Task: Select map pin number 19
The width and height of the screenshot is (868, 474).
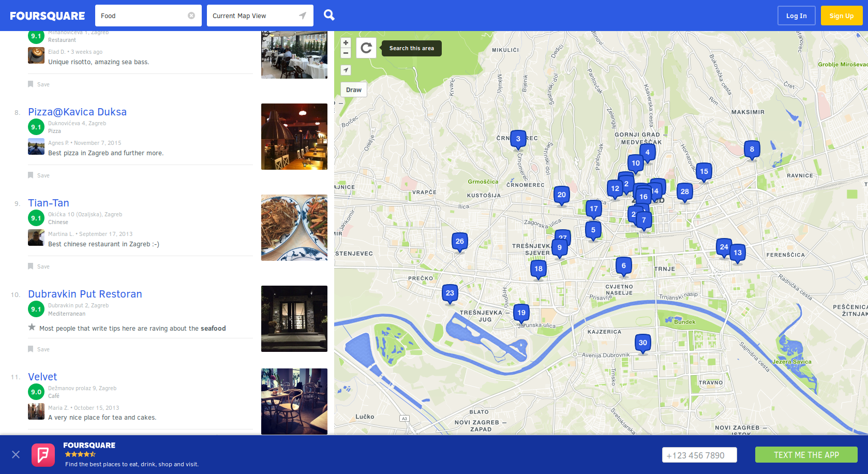Action: [521, 313]
